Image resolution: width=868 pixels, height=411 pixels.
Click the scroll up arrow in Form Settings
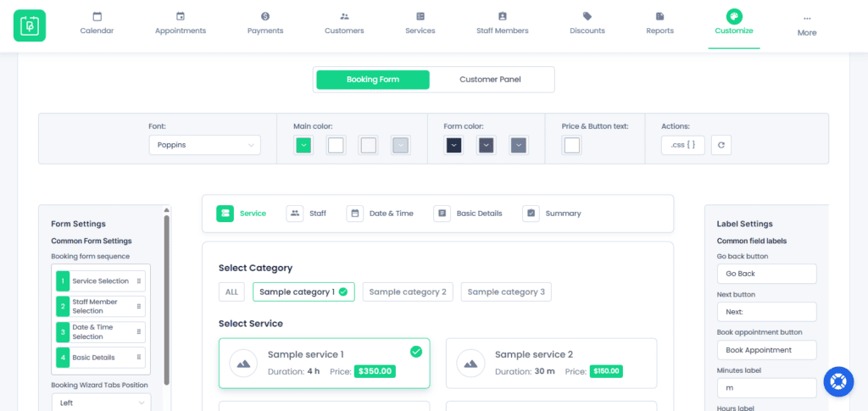167,210
